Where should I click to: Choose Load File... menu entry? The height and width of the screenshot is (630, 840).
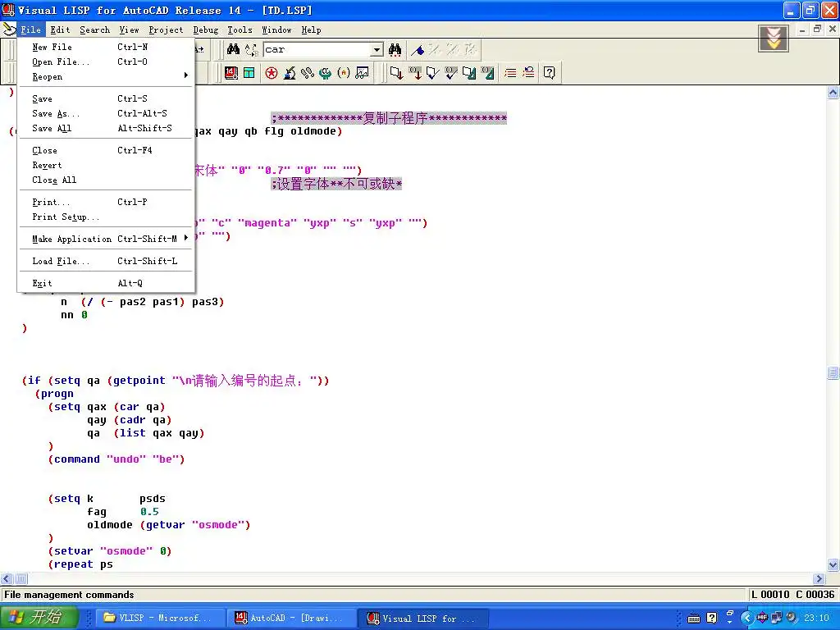tap(104, 261)
